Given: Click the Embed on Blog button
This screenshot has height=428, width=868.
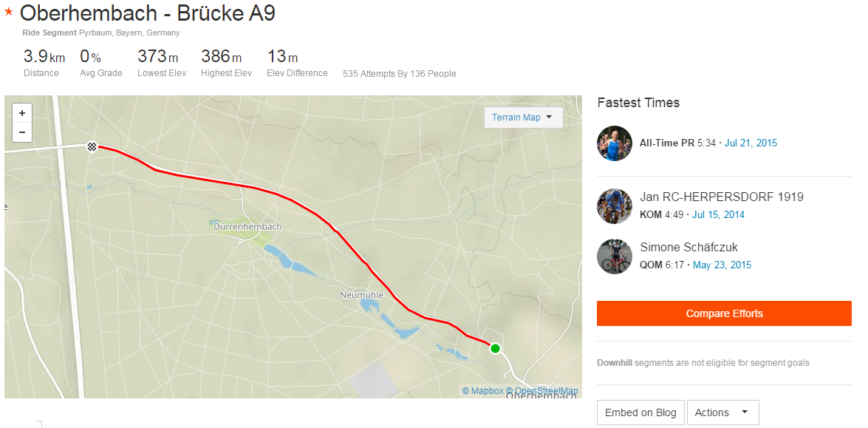Looking at the screenshot, I should click(640, 412).
